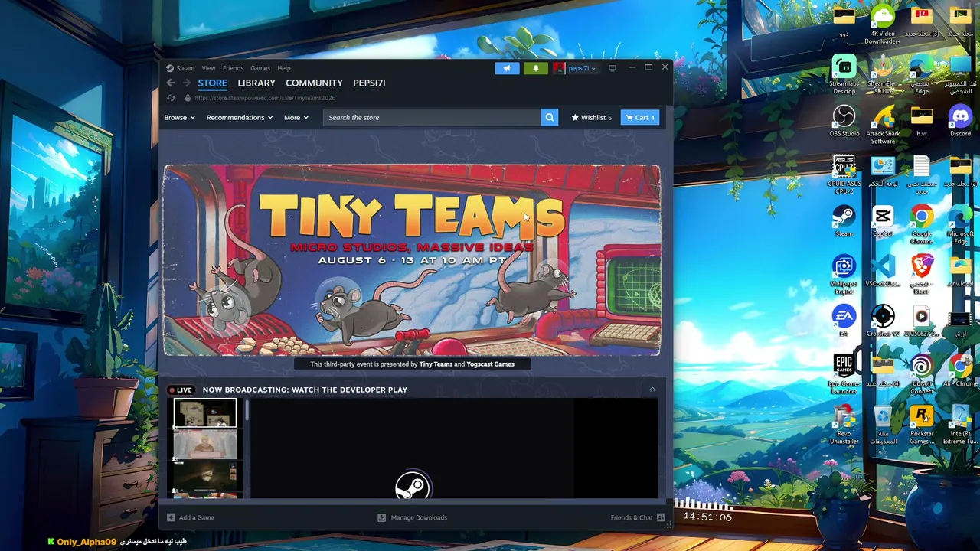Expand the Recommendations dropdown
This screenshot has width=980, height=551.
coord(240,117)
